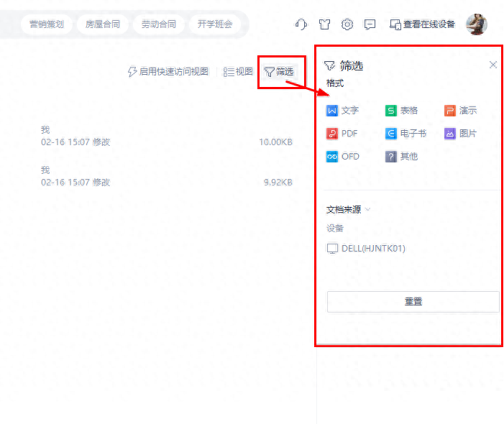Filter by 其他 other formats
This screenshot has width=504, height=424.
click(401, 157)
